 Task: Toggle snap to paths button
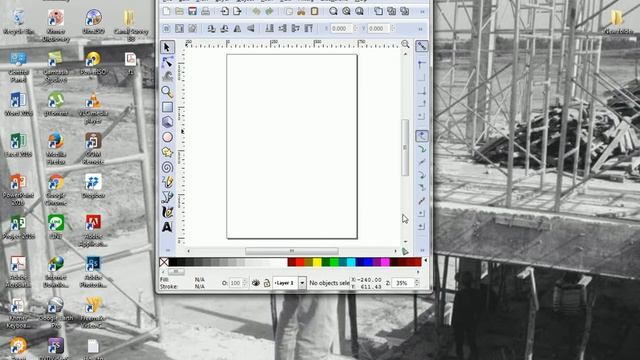coord(422,149)
